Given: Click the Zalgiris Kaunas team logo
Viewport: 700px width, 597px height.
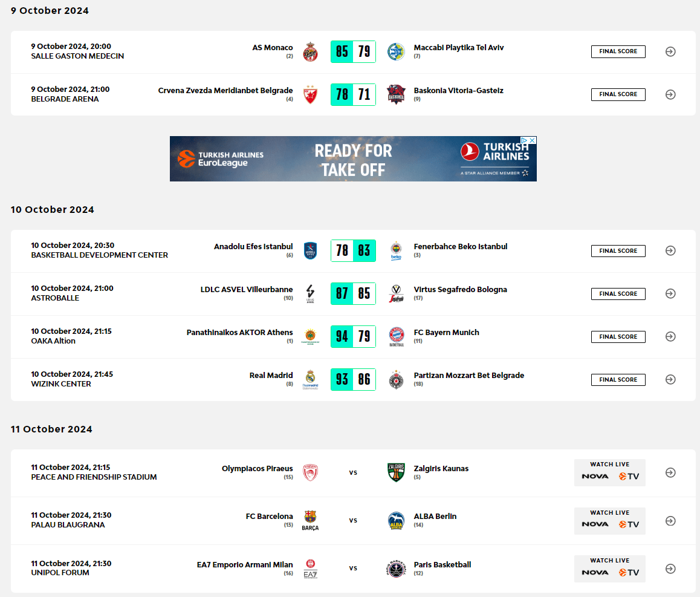Looking at the screenshot, I should (396, 472).
